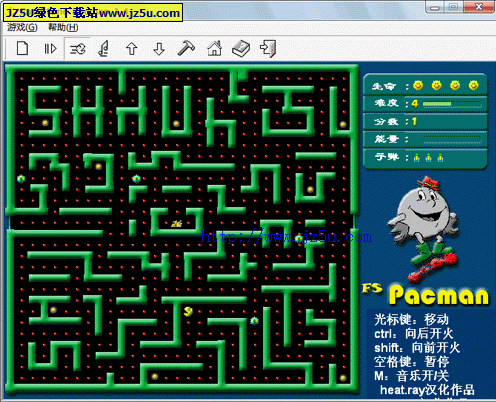Image resolution: width=496 pixels, height=402 pixels.
Task: Minimize the game window
Action: pos(434,7)
